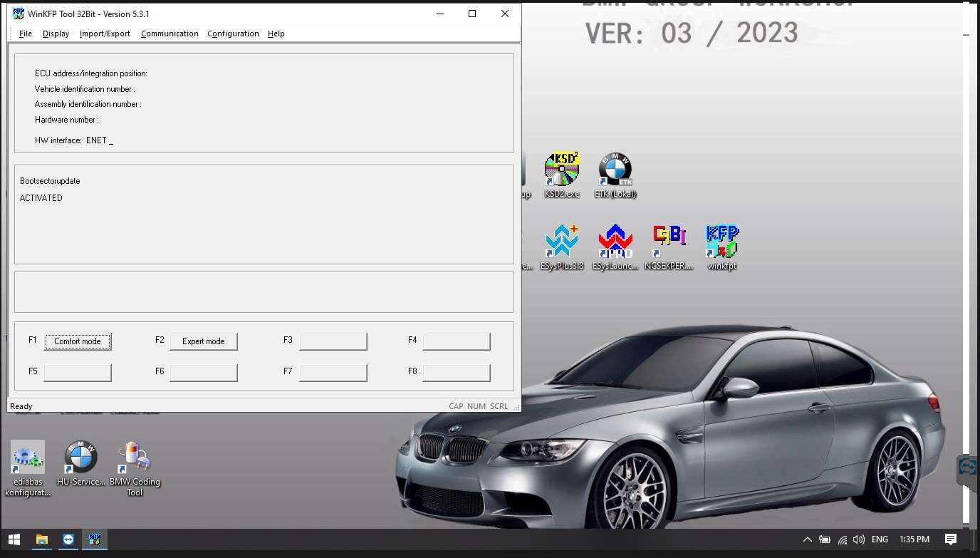Click the blank F7 button
This screenshot has height=558, width=980.
tap(333, 372)
